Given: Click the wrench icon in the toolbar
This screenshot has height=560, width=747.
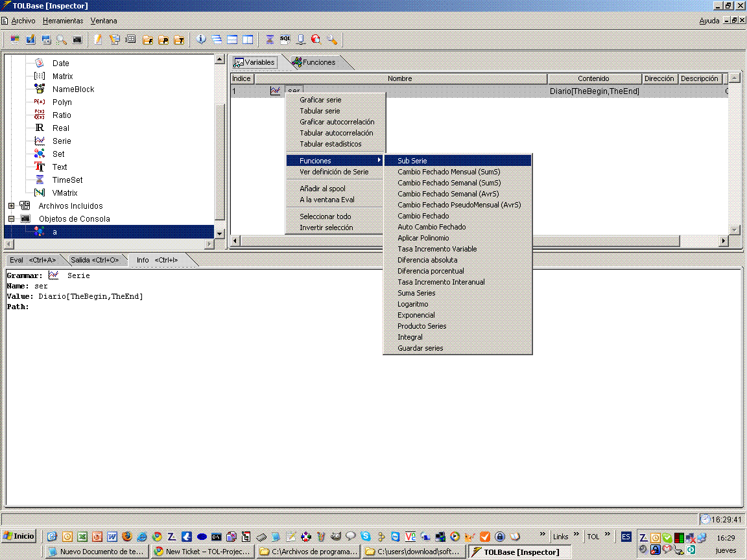Looking at the screenshot, I should pyautogui.click(x=332, y=40).
